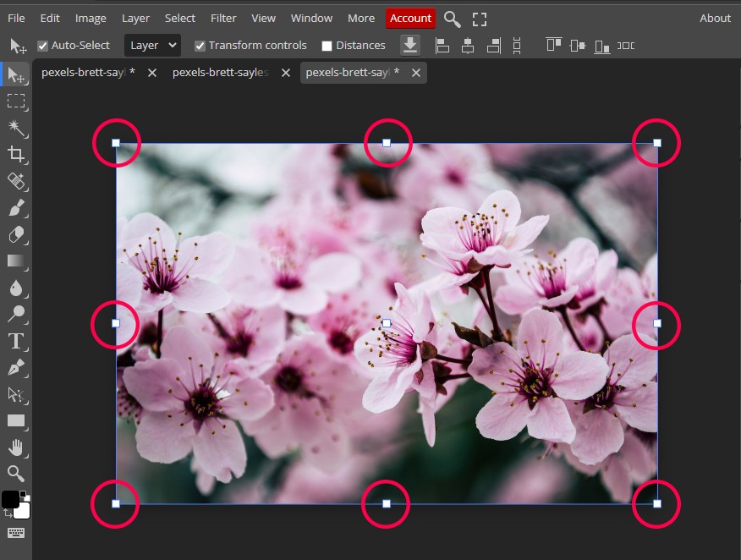
Task: Uncheck Transform controls
Action: (x=200, y=45)
